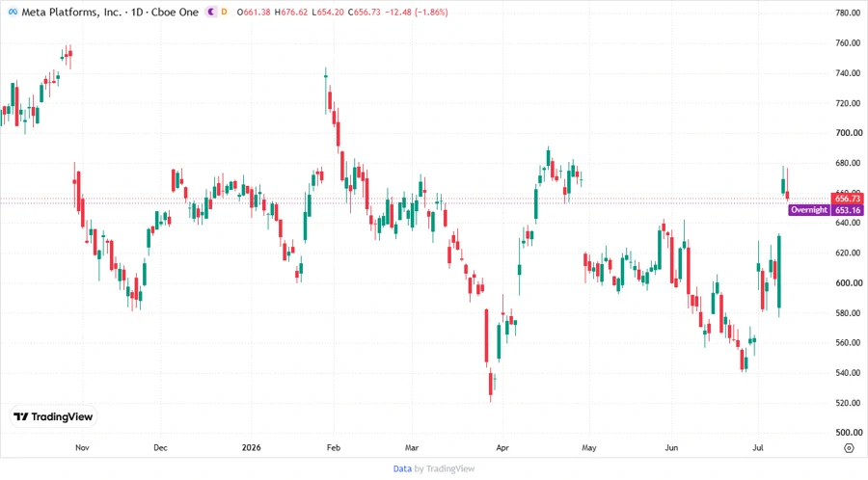Click the 720.00 price axis label
868x480 pixels.
[x=848, y=103]
